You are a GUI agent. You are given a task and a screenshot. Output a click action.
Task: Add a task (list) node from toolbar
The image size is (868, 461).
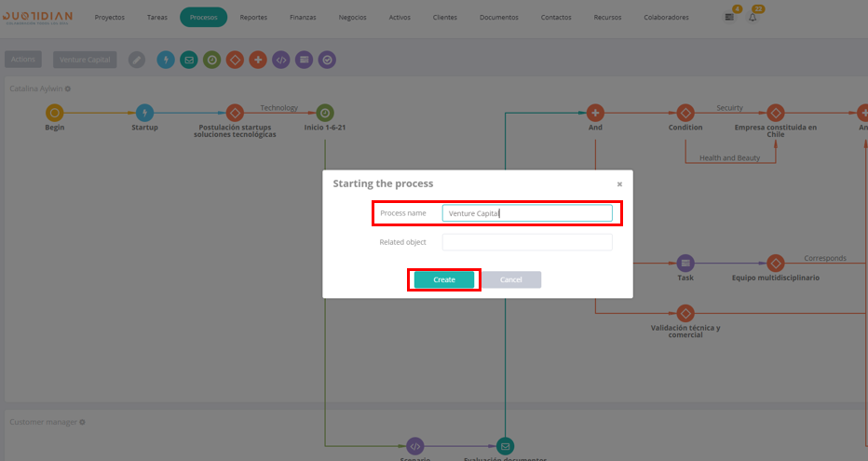304,60
